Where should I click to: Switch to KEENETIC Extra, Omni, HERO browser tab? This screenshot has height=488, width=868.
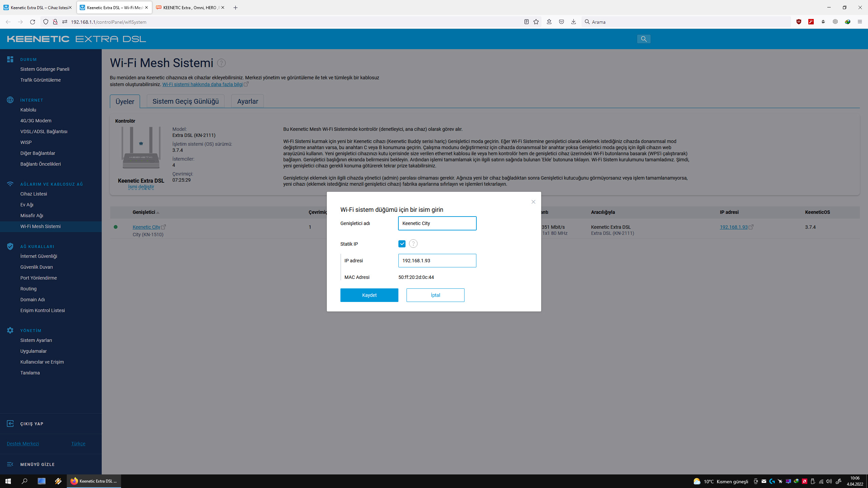click(x=190, y=7)
